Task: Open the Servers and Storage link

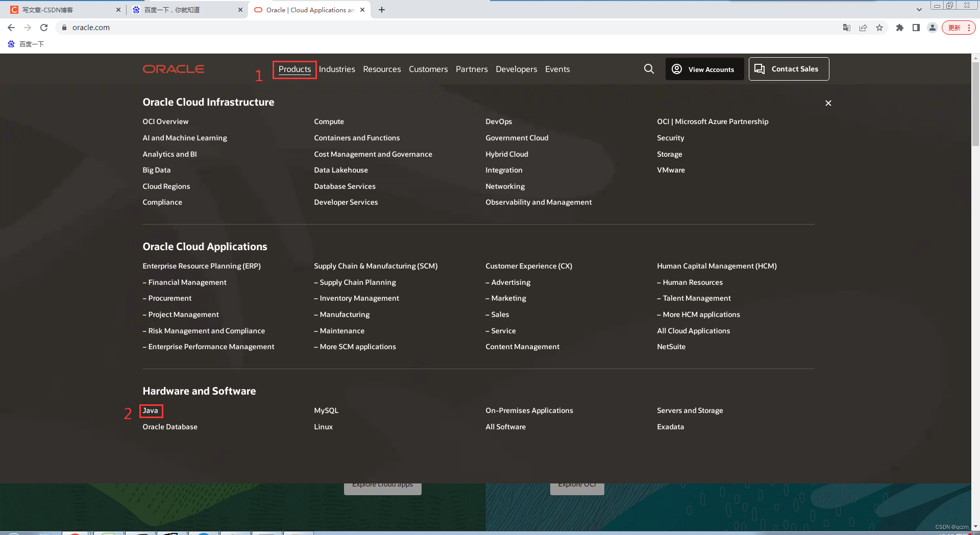Action: 690,410
